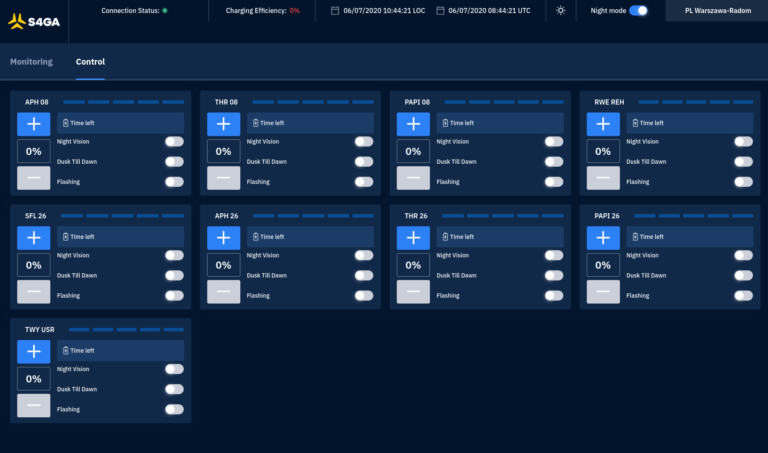Click minus button on PAPI 08
This screenshot has width=768, height=453.
413,179
